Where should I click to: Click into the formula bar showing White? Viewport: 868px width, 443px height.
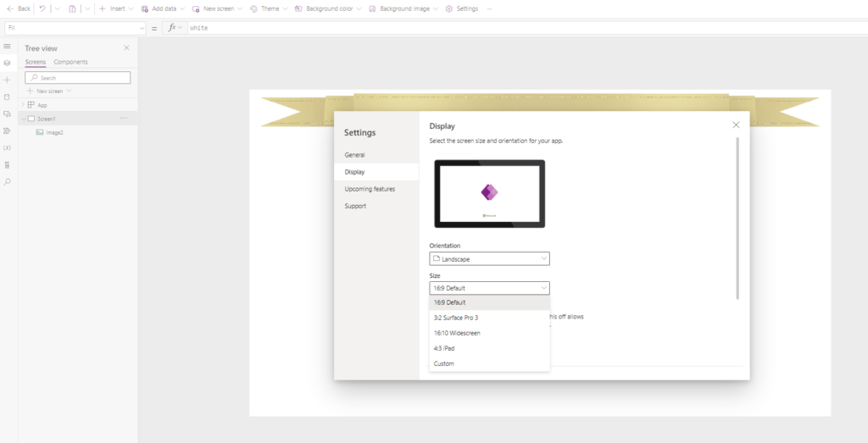click(x=526, y=28)
